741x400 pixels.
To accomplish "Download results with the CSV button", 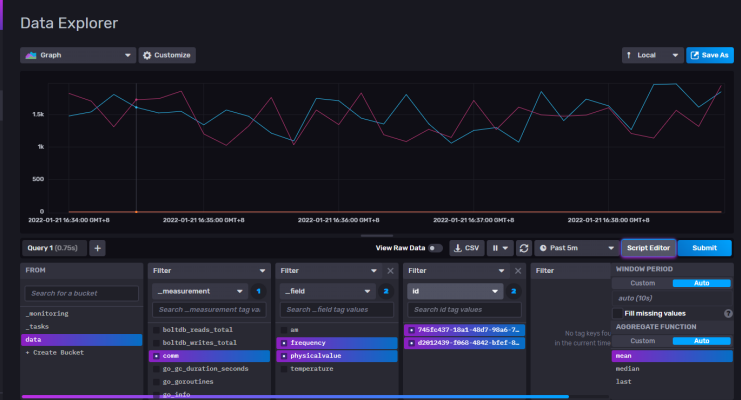I will (469, 248).
